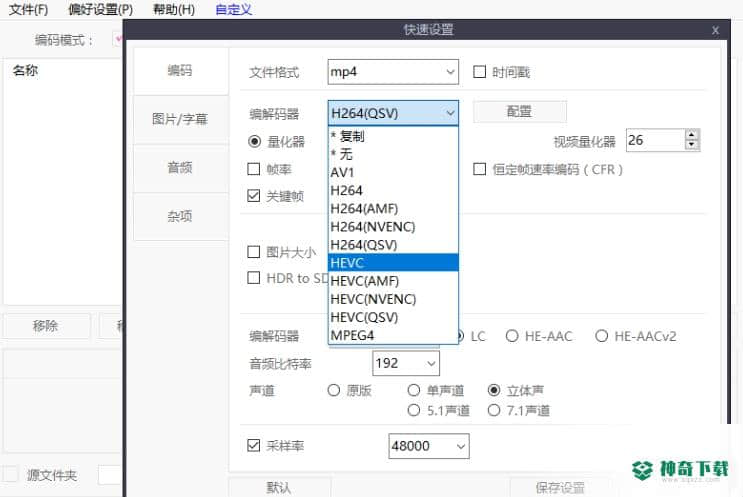This screenshot has width=743, height=497.
Task: Enable the 时间戳 checkbox
Action: (480, 72)
